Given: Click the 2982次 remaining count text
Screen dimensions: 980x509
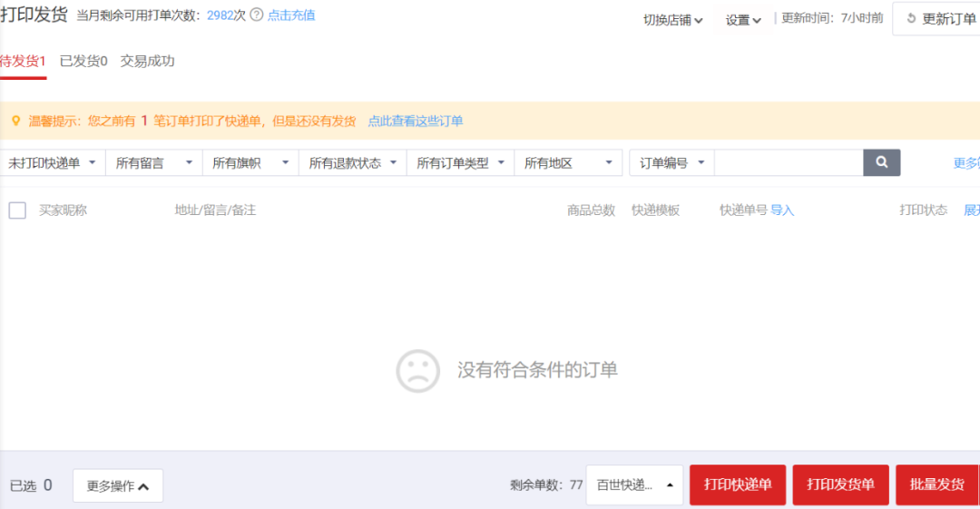Looking at the screenshot, I should click(226, 15).
